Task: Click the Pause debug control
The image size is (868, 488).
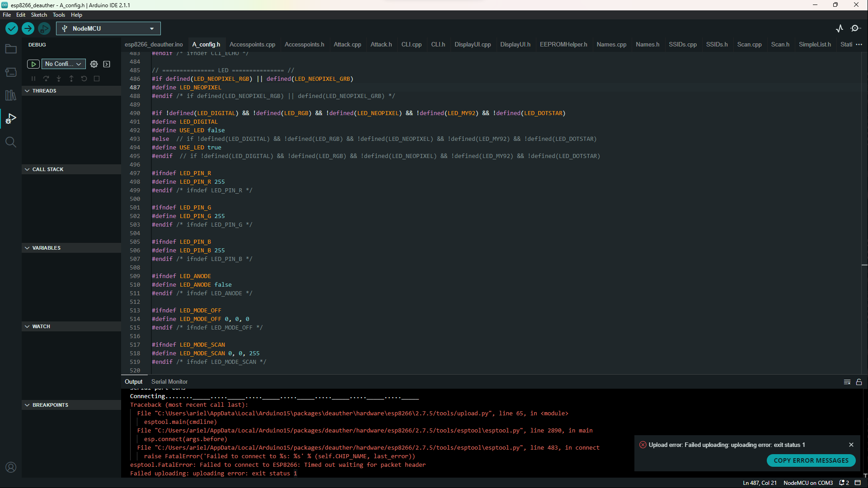Action: coord(33,78)
